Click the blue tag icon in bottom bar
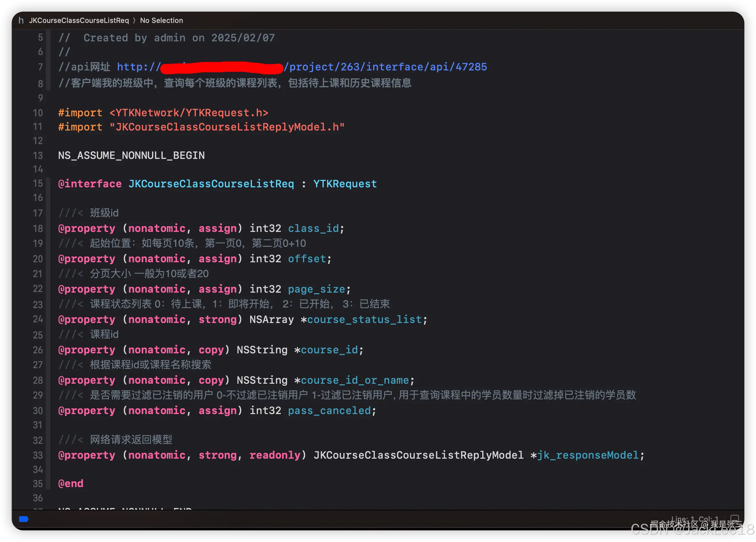 tap(24, 519)
